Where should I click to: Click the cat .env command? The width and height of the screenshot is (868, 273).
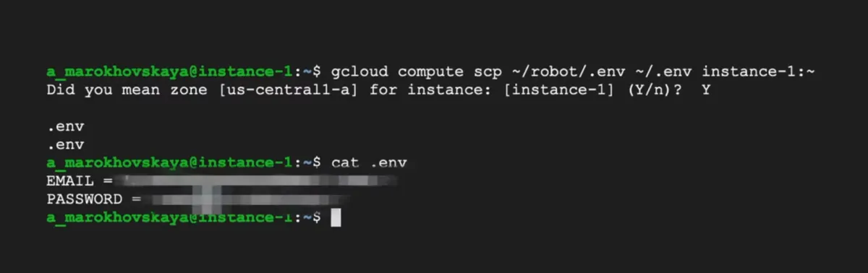point(369,162)
